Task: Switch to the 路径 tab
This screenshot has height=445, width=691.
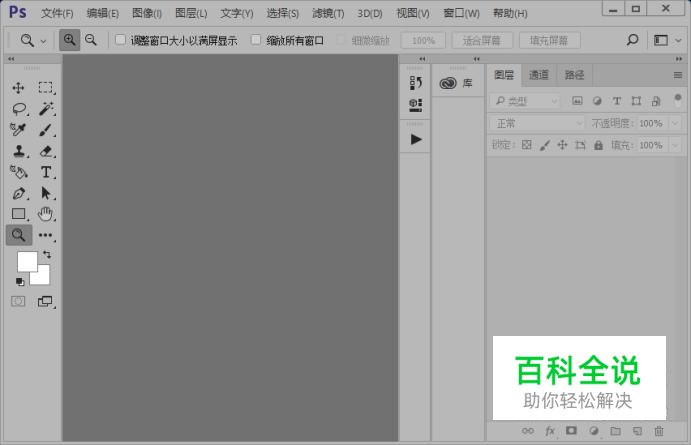Action: [x=574, y=75]
